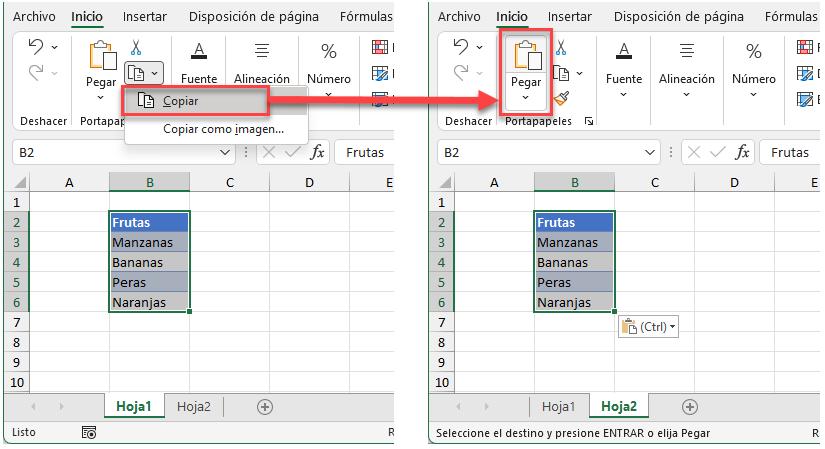Click conditional formatting icon in right window
Viewport: 825px width, 449px height.
tap(804, 47)
